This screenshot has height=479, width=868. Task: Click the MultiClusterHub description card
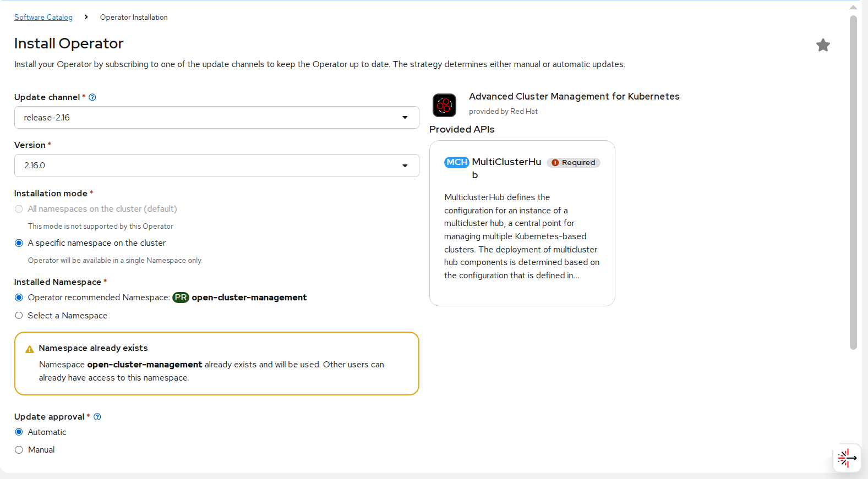click(521, 236)
